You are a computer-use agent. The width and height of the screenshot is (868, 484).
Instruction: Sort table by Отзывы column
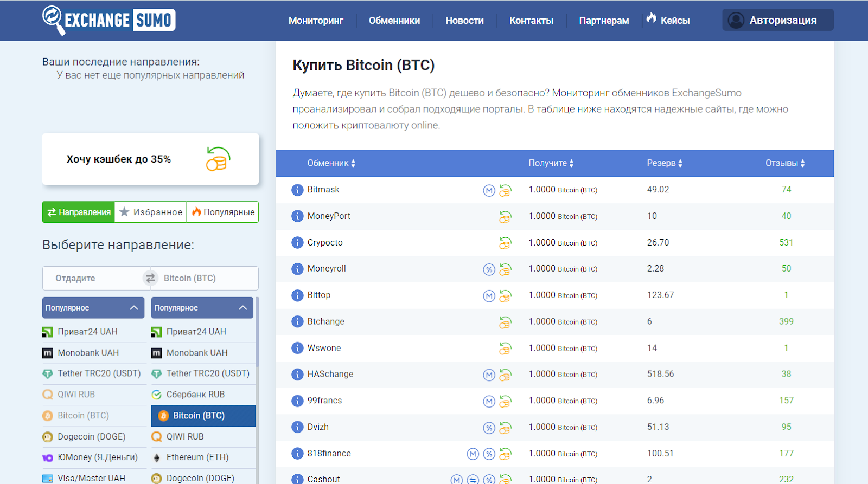click(785, 163)
